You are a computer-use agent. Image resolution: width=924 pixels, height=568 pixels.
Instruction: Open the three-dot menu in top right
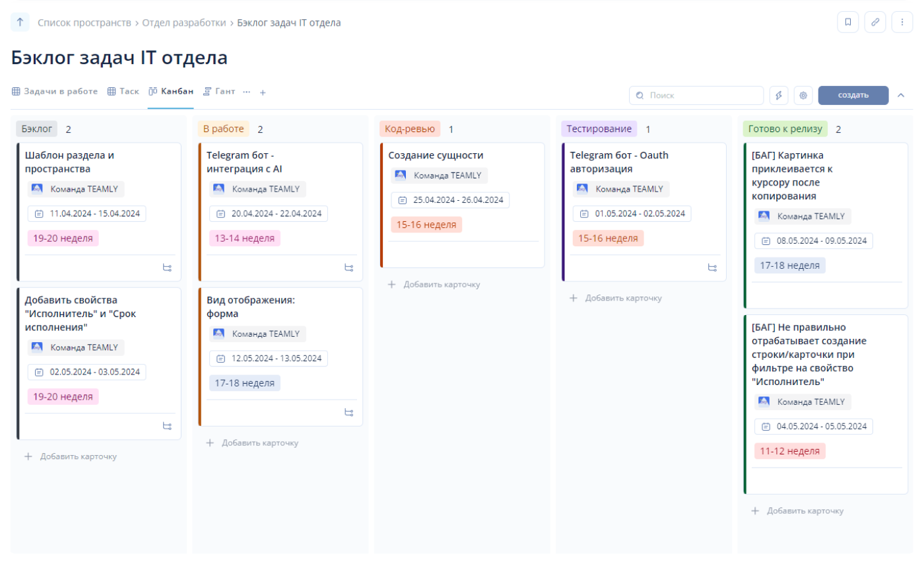[x=902, y=22]
